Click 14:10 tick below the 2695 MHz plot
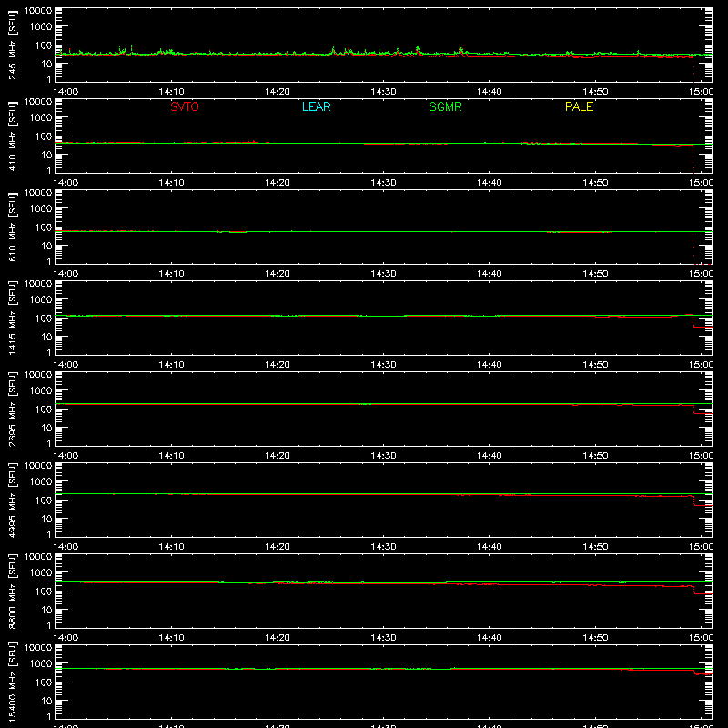The image size is (728, 728). coord(171,456)
